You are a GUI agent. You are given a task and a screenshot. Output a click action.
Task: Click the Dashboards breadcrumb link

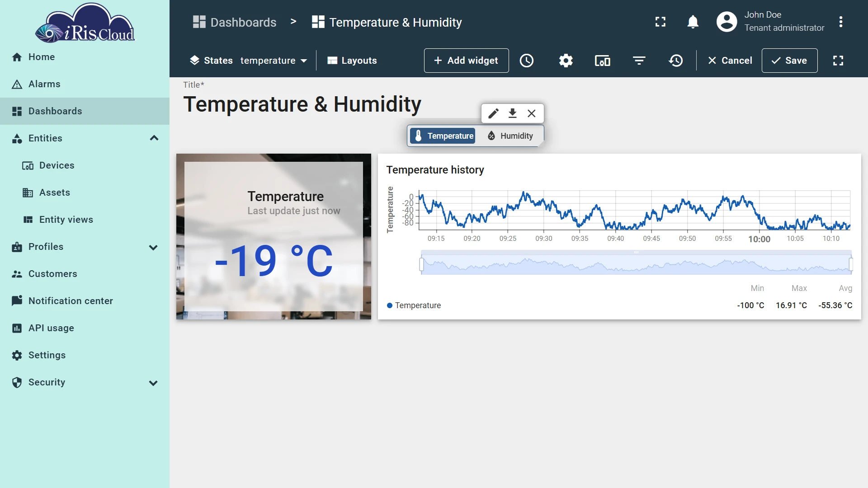(x=234, y=22)
